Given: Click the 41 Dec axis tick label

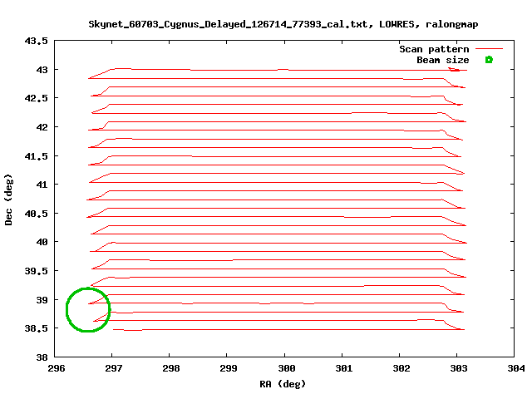Looking at the screenshot, I should [42, 185].
